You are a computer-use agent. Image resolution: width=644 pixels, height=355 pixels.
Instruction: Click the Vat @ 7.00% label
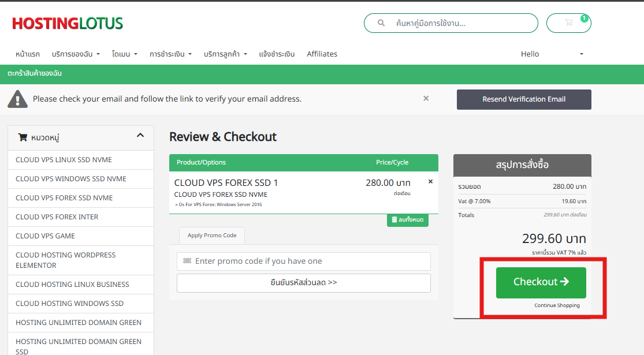474,201
